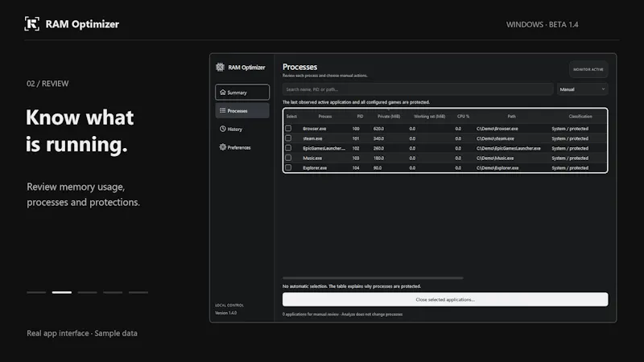Open Preferences via the gear icon
The image size is (644, 362).
[x=223, y=147]
